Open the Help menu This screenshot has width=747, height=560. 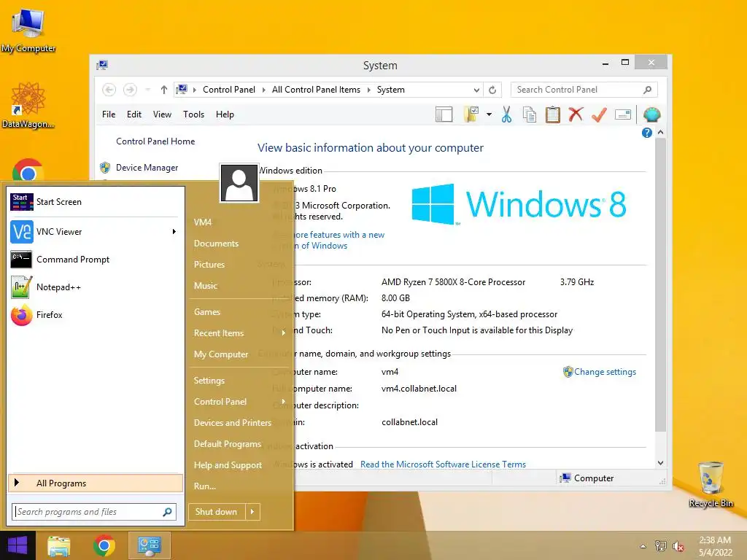tap(225, 114)
